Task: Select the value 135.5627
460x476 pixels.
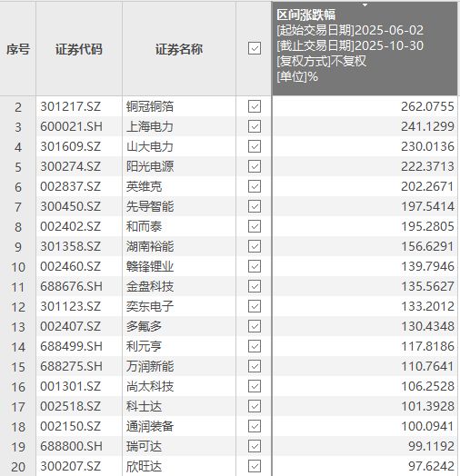Action: pyautogui.click(x=427, y=286)
